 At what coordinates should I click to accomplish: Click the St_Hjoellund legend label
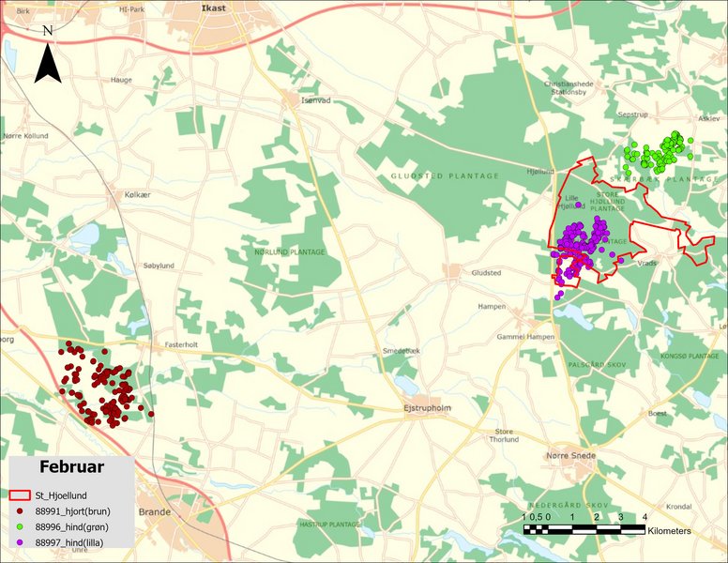pos(62,495)
